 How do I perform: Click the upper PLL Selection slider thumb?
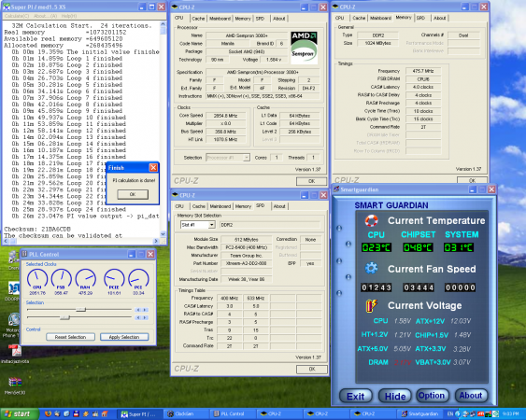pos(81,309)
